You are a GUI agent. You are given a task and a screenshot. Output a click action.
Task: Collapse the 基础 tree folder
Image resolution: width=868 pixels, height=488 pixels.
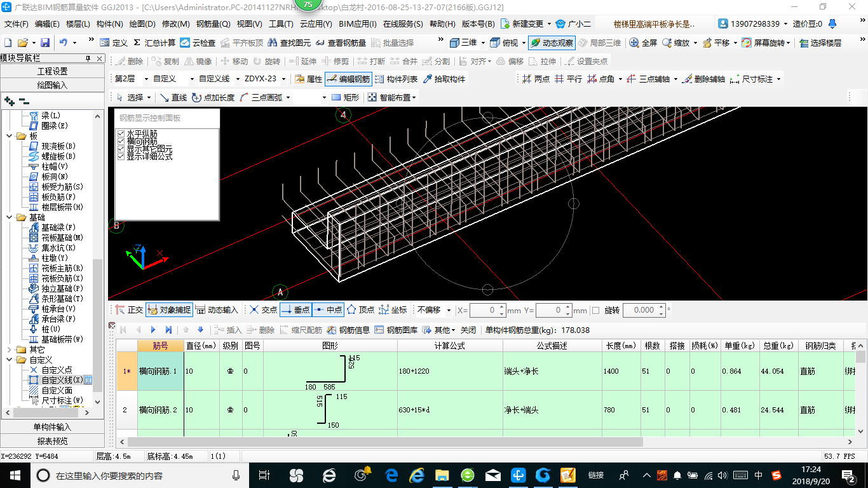[x=9, y=217]
